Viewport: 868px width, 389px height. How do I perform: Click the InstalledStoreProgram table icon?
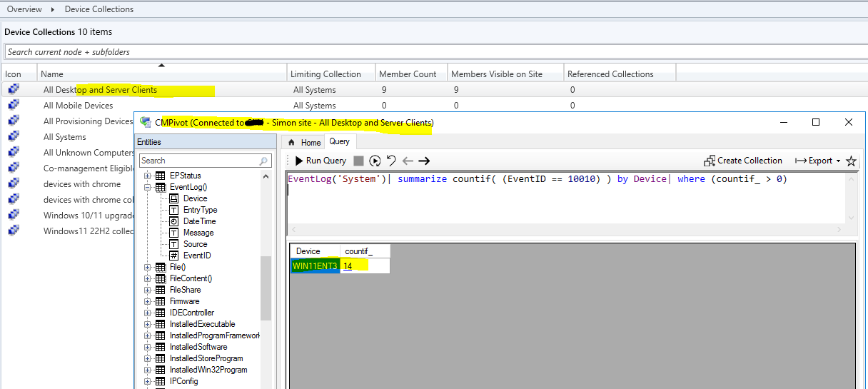pyautogui.click(x=160, y=358)
